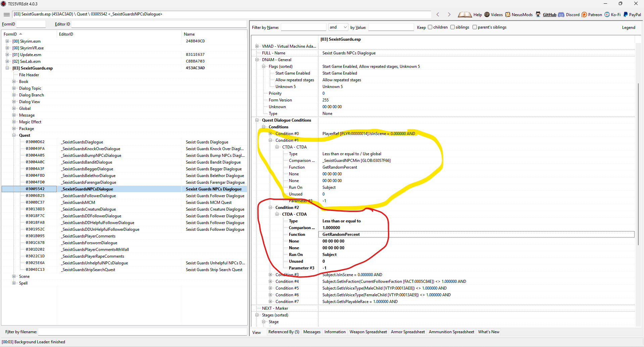Go back with the left arrow
Viewport: 644px width, 347px height.
(438, 14)
